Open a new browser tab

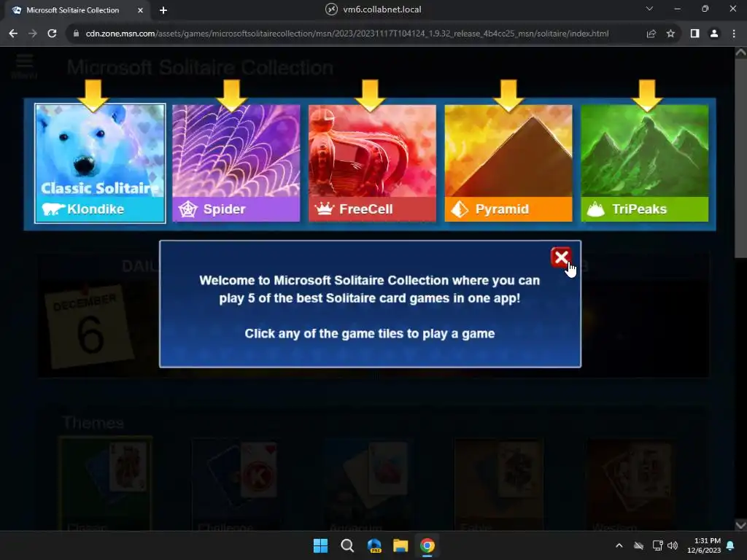pos(163,10)
